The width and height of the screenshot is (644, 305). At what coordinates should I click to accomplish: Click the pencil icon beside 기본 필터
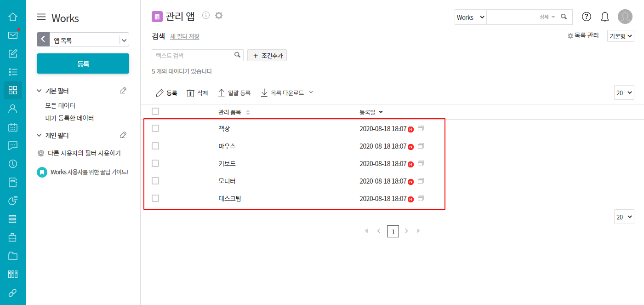(x=123, y=91)
